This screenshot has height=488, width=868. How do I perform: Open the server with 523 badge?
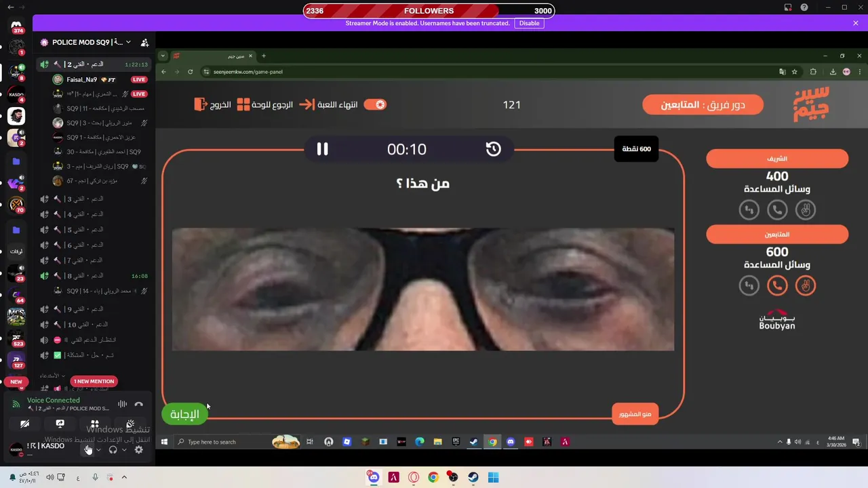[16, 337]
